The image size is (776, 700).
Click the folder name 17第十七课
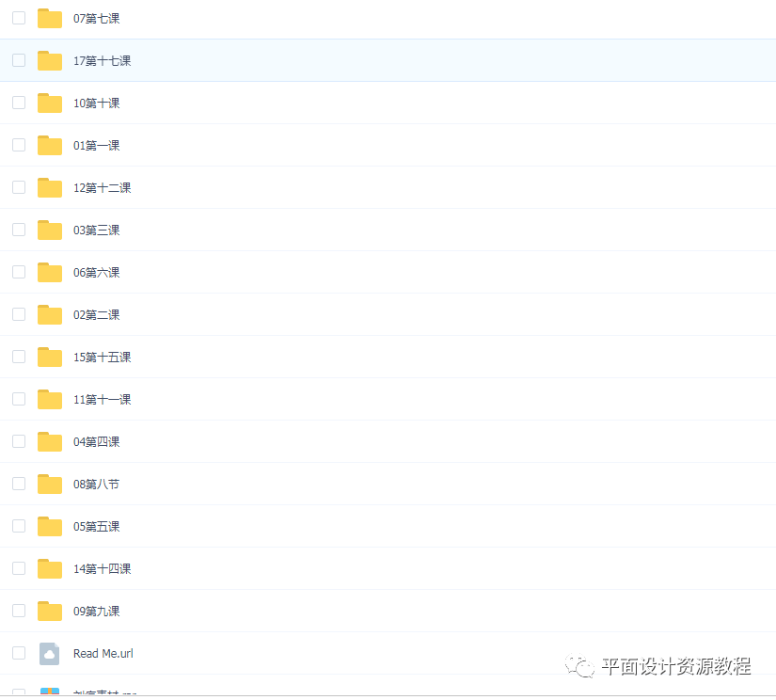click(x=102, y=61)
